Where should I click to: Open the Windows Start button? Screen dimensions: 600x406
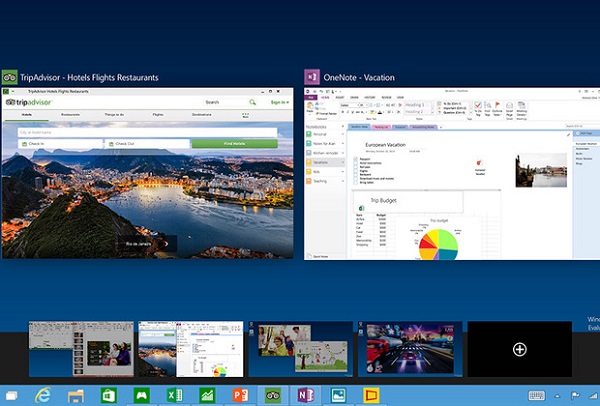(14, 395)
